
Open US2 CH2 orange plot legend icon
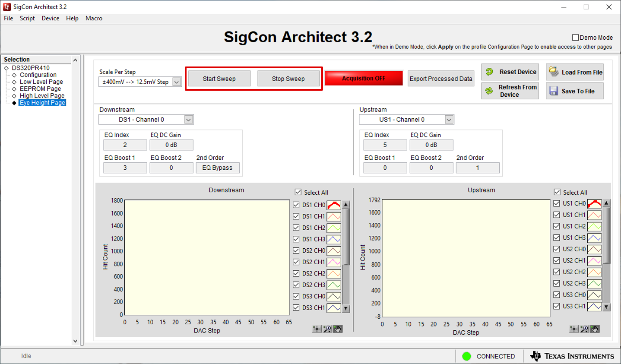tap(595, 272)
